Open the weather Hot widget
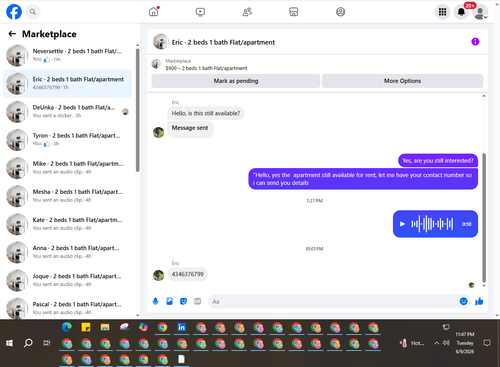Image resolution: width=500 pixels, height=367 pixels. (x=412, y=343)
